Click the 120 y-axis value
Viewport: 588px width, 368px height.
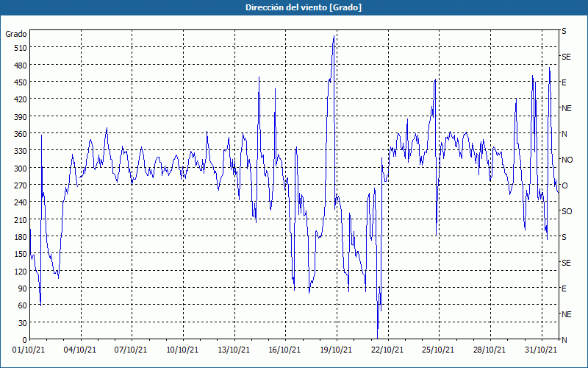pos(20,272)
